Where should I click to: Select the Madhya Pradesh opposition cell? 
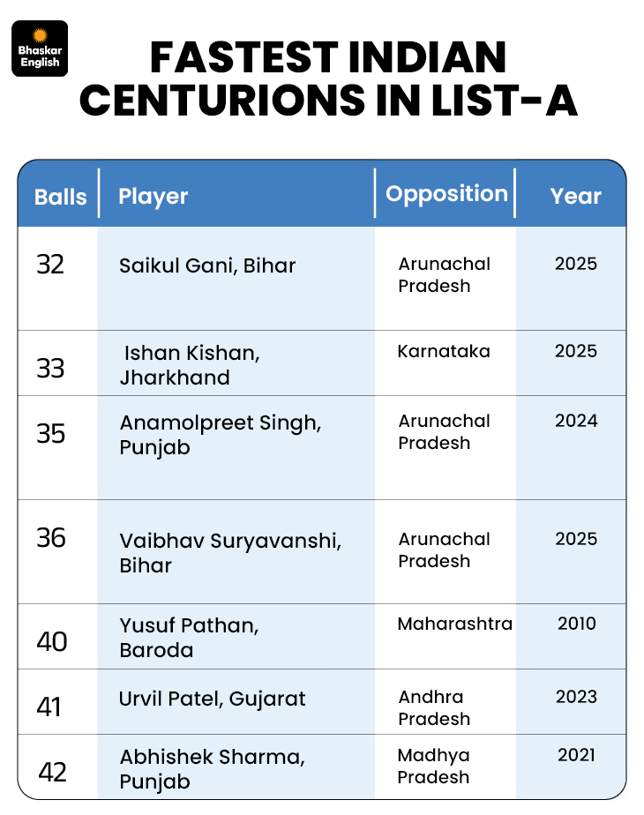(433, 766)
